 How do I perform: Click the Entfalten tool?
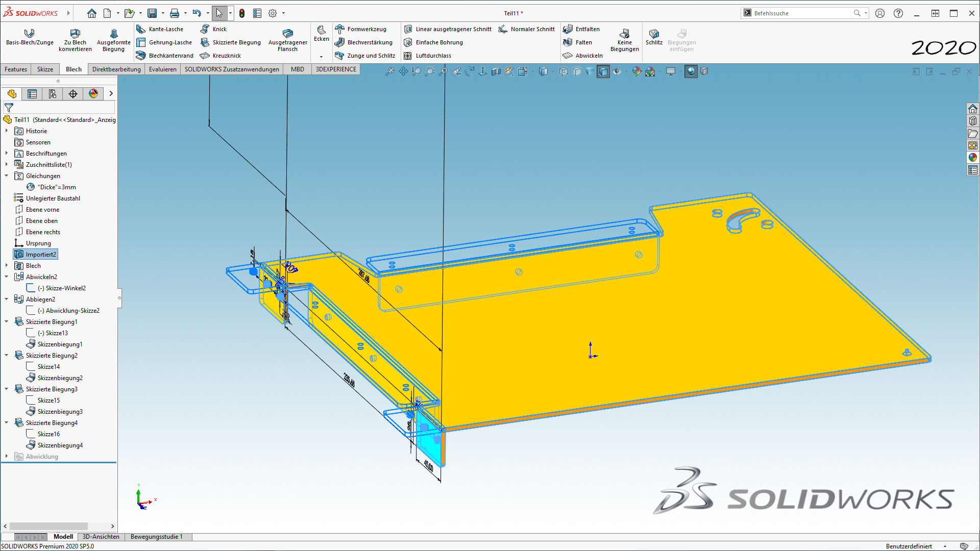click(x=582, y=29)
